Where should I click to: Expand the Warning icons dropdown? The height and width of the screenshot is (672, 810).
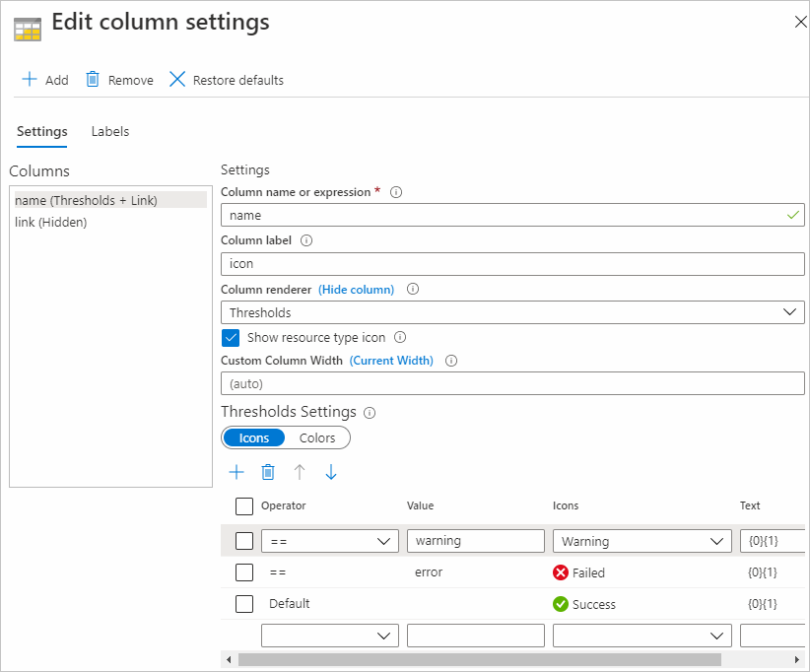[x=641, y=541]
